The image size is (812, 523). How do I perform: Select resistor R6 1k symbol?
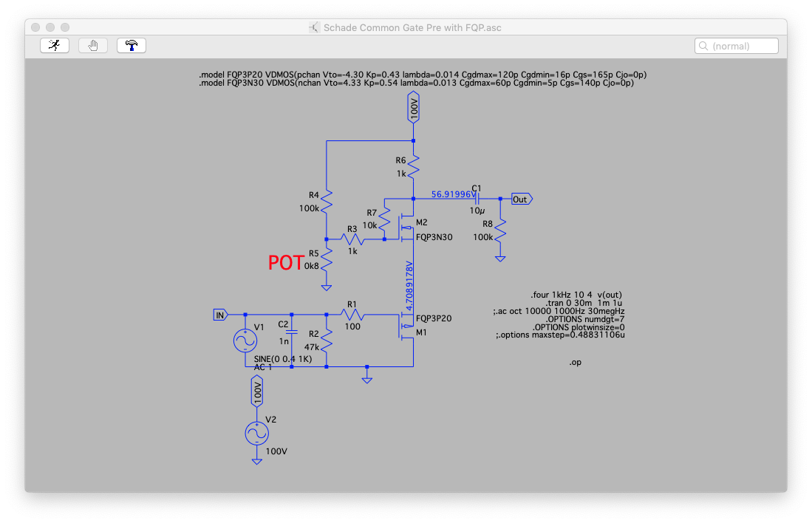click(413, 167)
